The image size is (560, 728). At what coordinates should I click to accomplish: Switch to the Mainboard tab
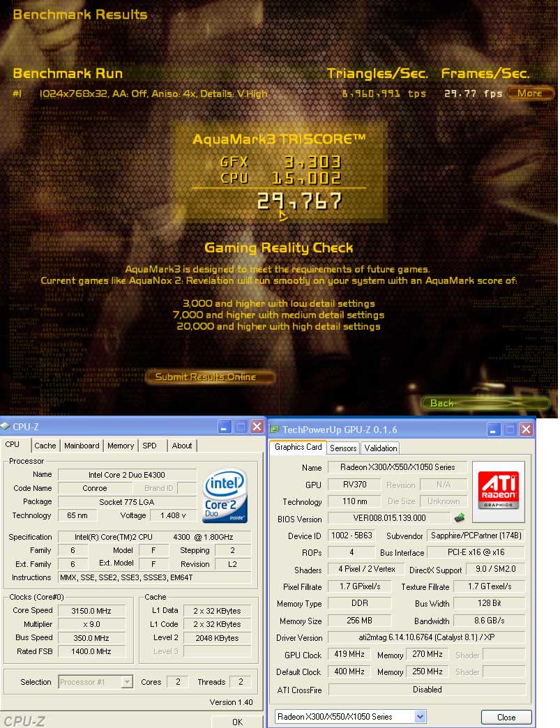(82, 446)
